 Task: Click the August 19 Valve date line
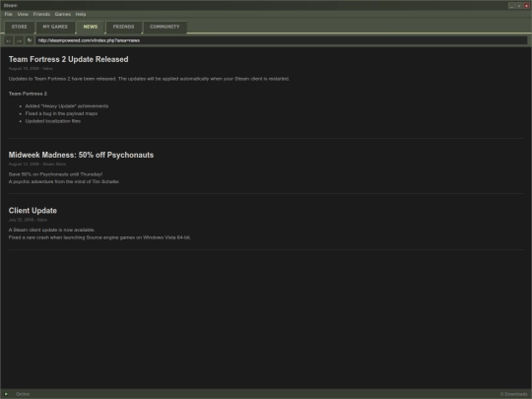(31, 69)
